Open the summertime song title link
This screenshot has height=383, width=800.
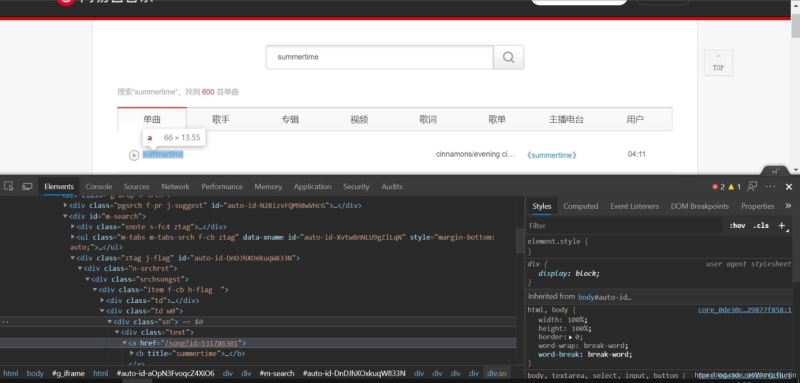click(163, 155)
